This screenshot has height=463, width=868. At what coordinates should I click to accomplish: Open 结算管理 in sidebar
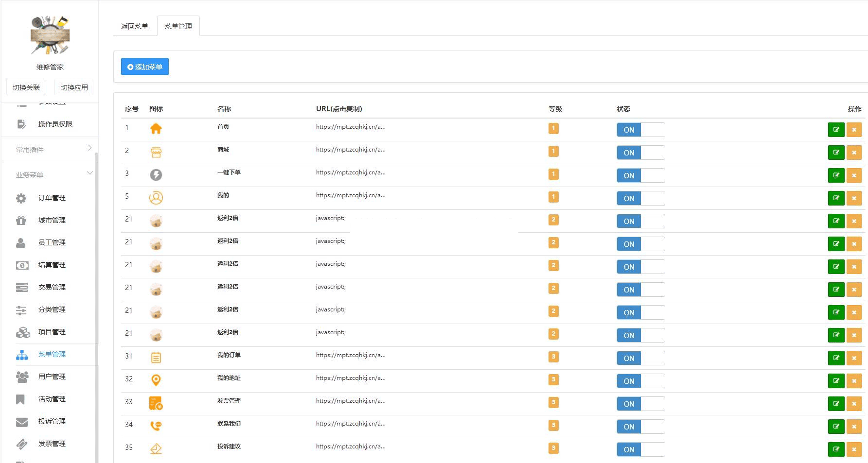[52, 265]
